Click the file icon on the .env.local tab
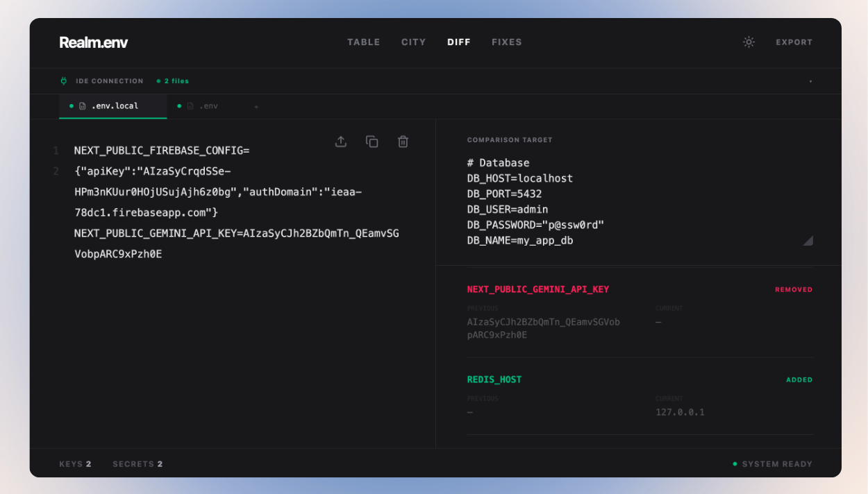This screenshot has height=494, width=868. [x=81, y=106]
